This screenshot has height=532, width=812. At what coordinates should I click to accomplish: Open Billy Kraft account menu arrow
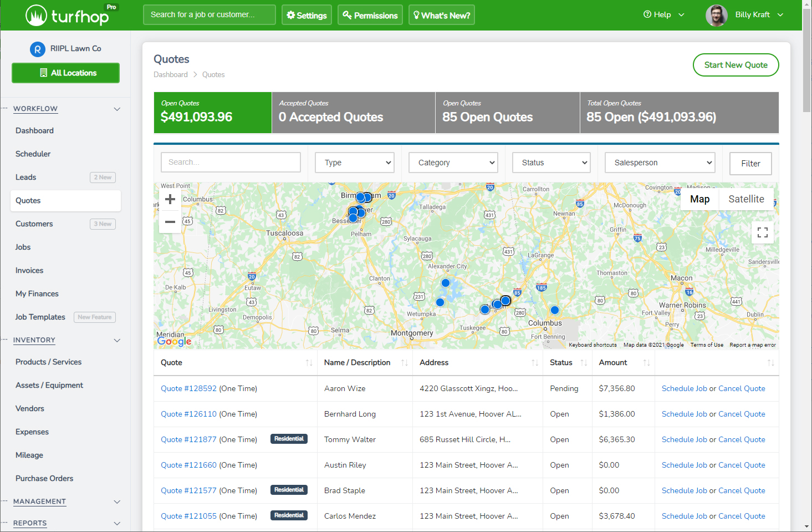click(x=780, y=15)
